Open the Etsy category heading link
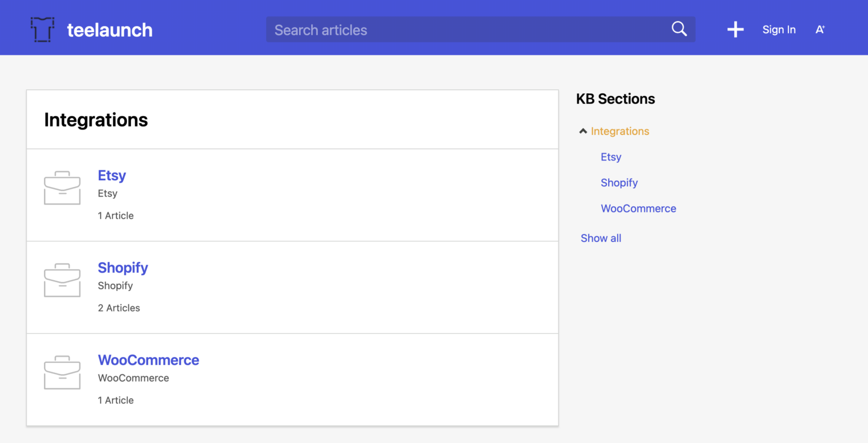 112,175
